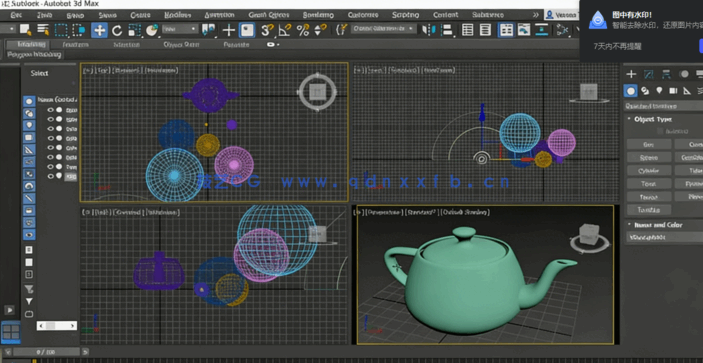Collapse the Name and Color rollout
The image size is (703, 363).
[655, 225]
